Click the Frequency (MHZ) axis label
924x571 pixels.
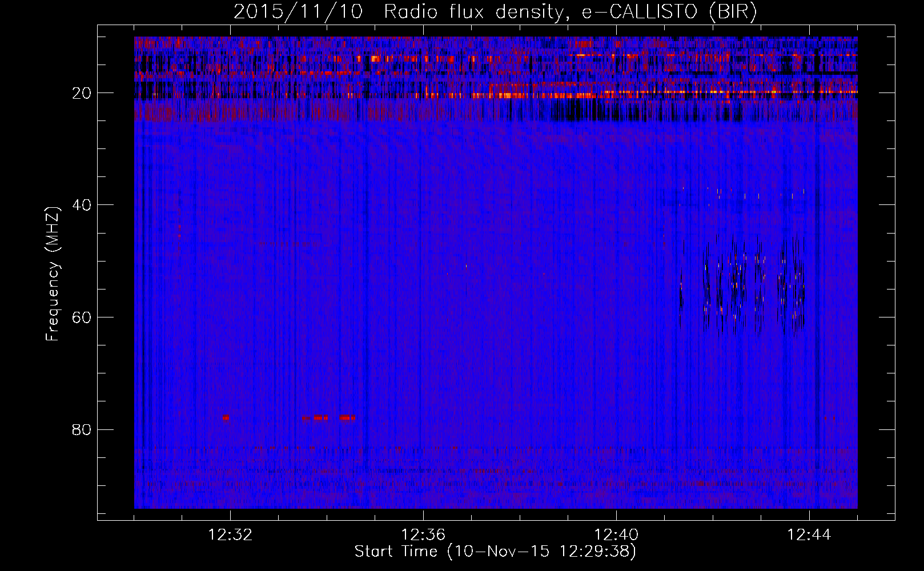53,274
